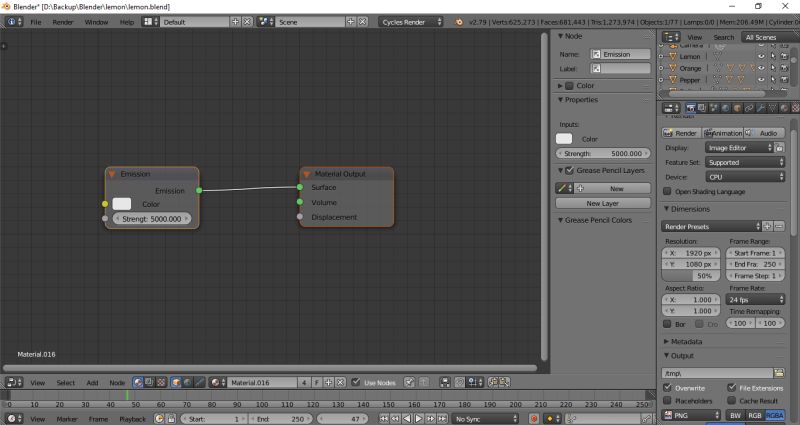Screen dimensions: 800x425
Task: Open the Render menu in top bar
Action: 63,22
